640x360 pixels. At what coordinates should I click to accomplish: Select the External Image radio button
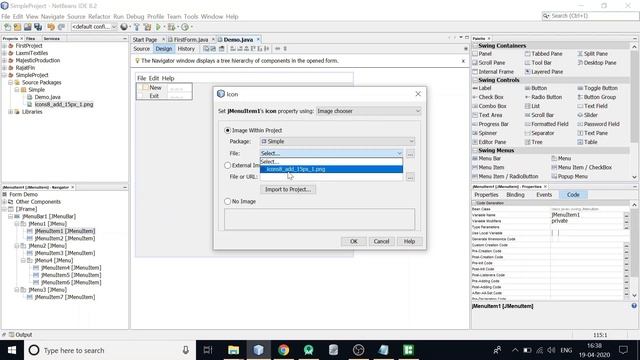[x=227, y=165]
